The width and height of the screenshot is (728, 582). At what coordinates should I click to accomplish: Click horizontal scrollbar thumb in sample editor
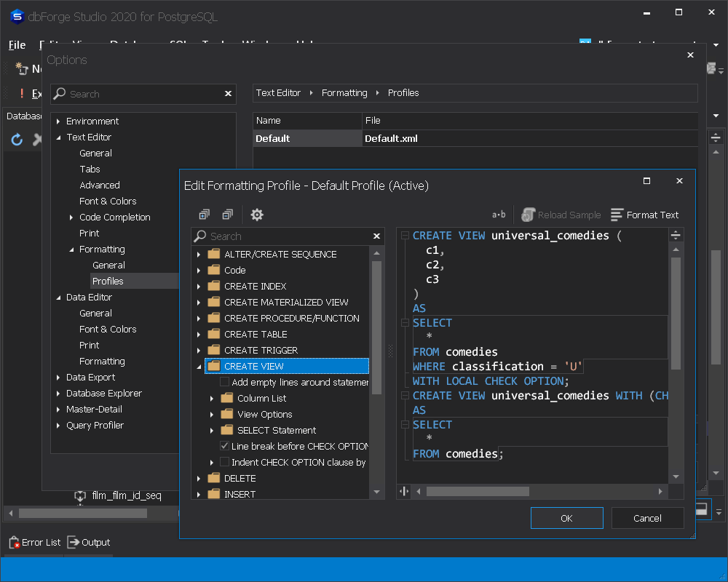pyautogui.click(x=478, y=491)
